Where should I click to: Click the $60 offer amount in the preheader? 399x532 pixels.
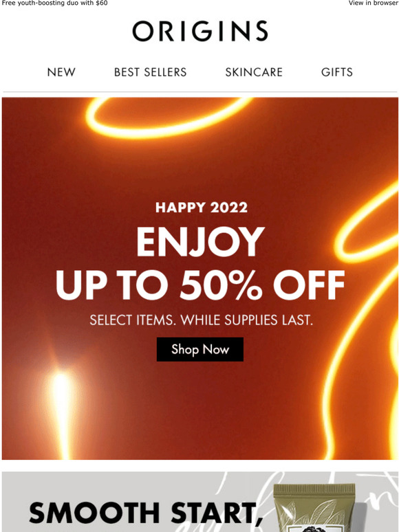101,3
